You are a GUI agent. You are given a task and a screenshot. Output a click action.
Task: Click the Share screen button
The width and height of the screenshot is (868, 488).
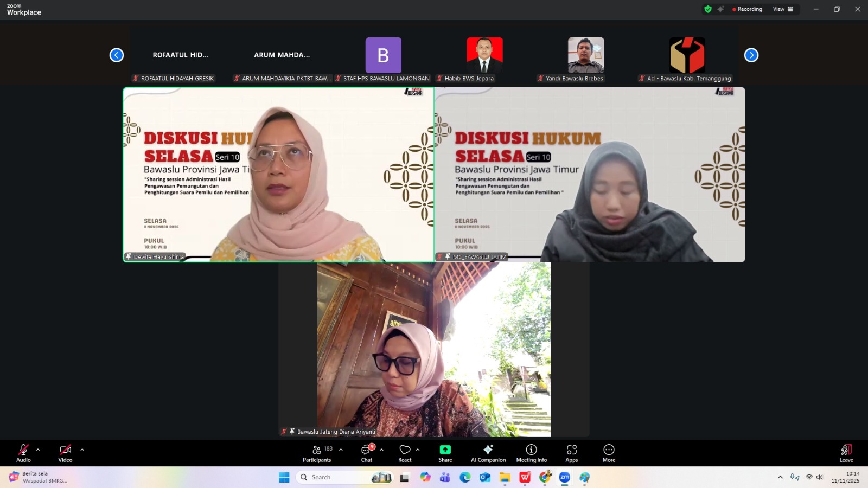(x=444, y=453)
